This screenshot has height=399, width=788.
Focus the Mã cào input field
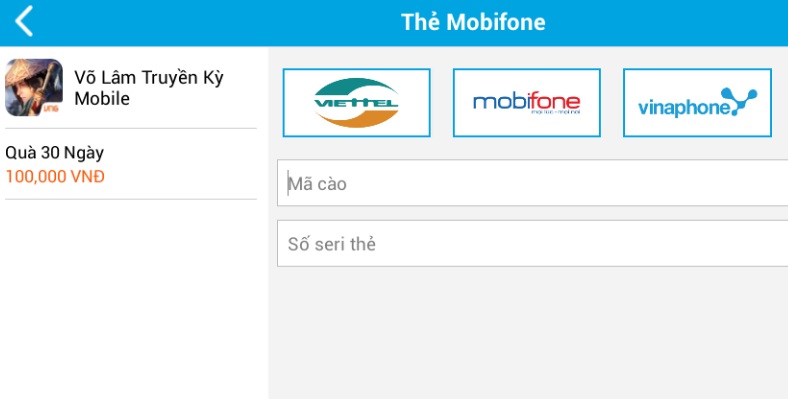click(x=533, y=183)
